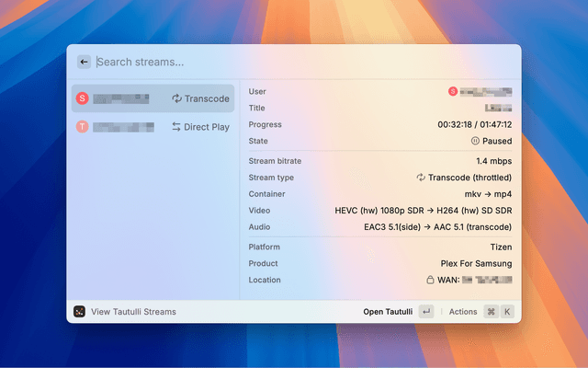Select the orange T user avatar

pos(83,127)
